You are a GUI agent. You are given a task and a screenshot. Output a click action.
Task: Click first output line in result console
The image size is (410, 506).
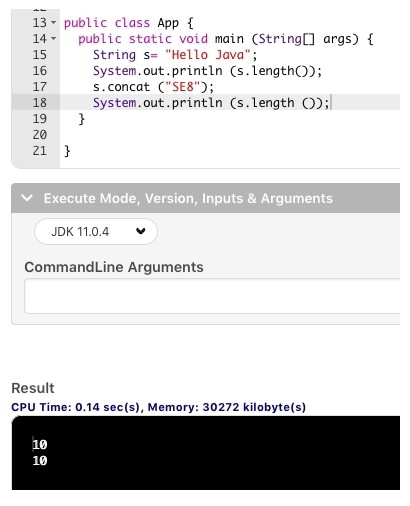pos(40,444)
